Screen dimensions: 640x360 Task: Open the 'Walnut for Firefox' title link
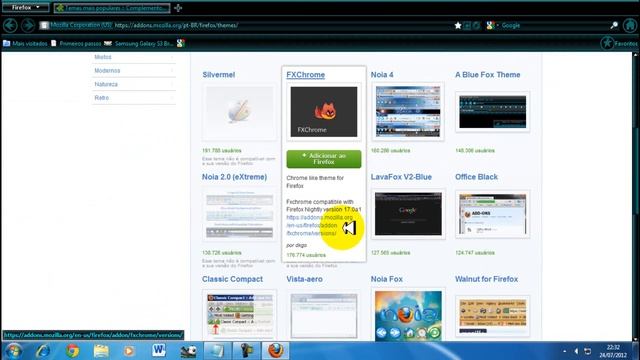click(486, 279)
